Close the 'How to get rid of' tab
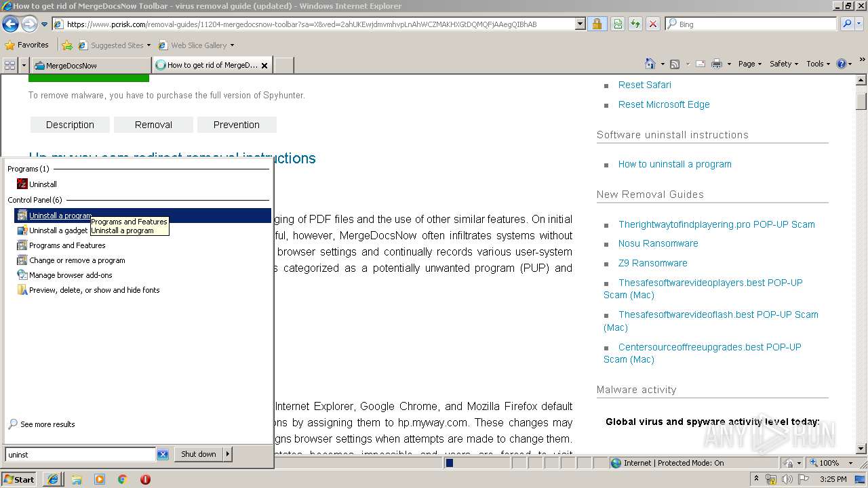This screenshot has height=488, width=868. pyautogui.click(x=264, y=66)
